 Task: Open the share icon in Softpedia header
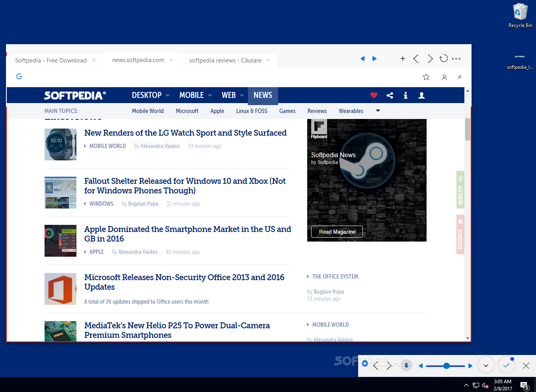click(x=390, y=95)
